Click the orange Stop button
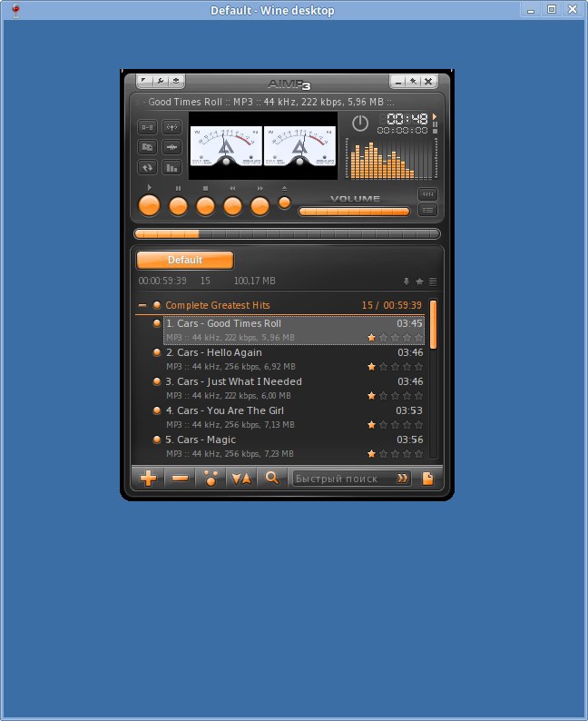The image size is (588, 721). point(205,206)
